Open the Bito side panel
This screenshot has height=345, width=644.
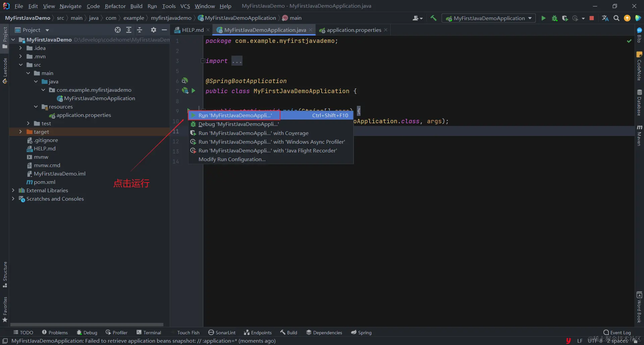tap(639, 35)
